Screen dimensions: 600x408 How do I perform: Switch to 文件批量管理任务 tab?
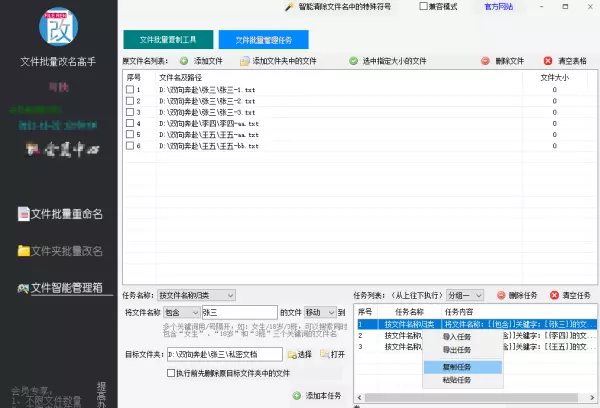point(264,40)
